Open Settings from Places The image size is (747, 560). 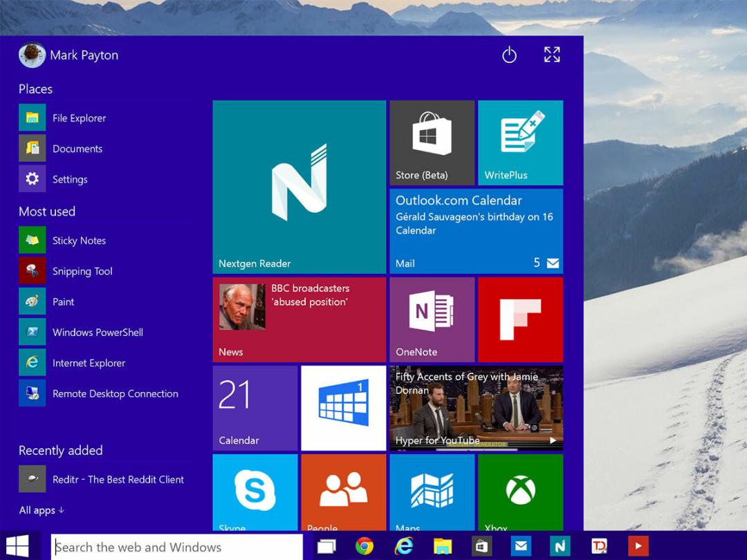(69, 179)
